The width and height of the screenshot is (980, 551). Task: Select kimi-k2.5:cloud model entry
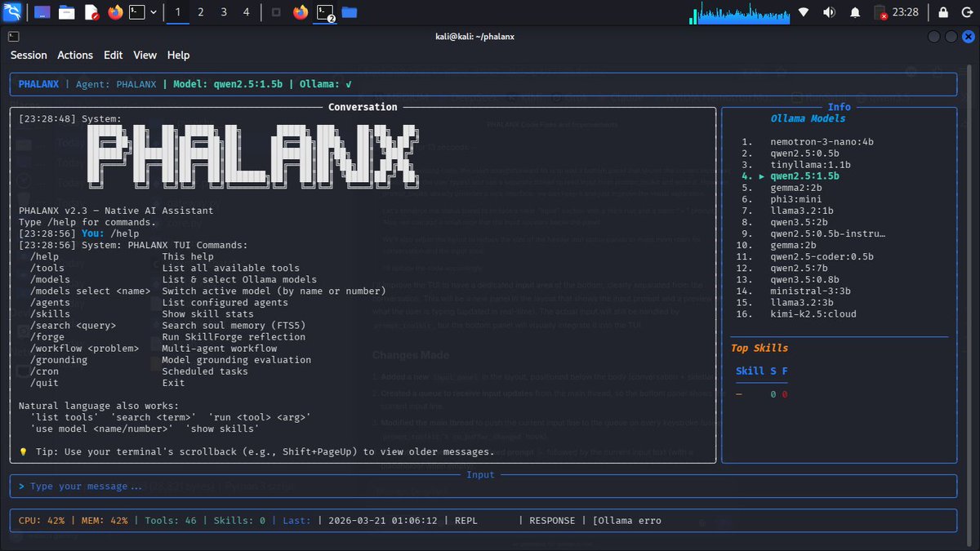tap(813, 313)
